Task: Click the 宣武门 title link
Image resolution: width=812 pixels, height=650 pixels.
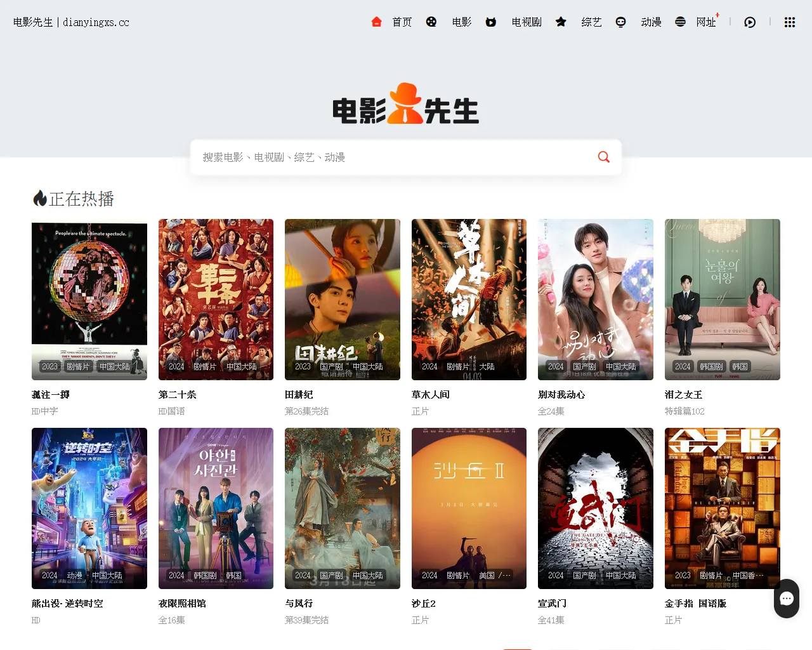Action: (553, 603)
